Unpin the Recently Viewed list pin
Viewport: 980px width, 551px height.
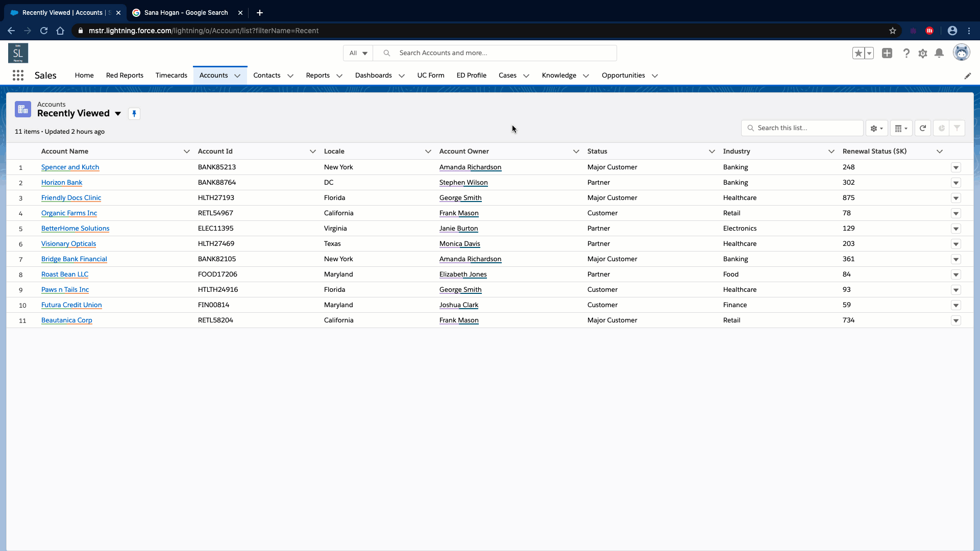(x=134, y=113)
